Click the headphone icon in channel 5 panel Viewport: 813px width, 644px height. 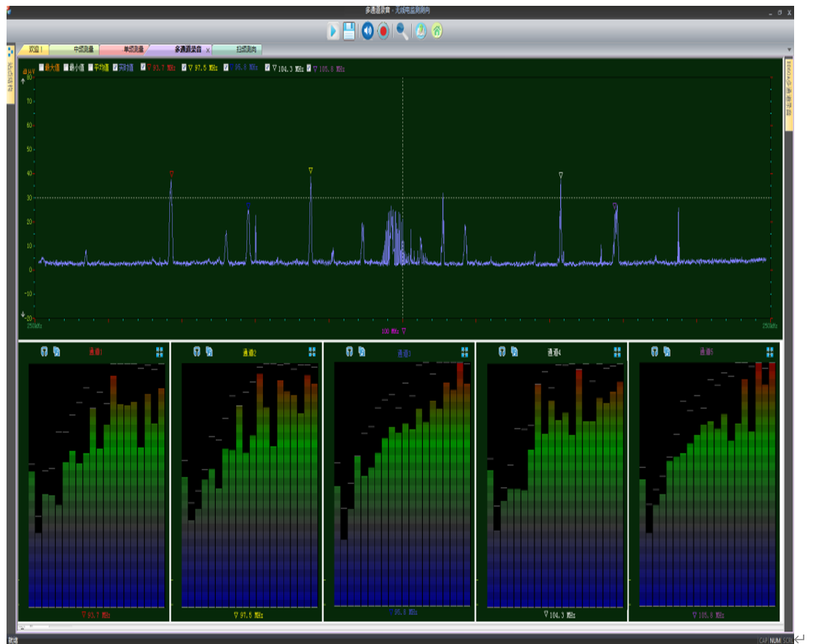point(655,352)
